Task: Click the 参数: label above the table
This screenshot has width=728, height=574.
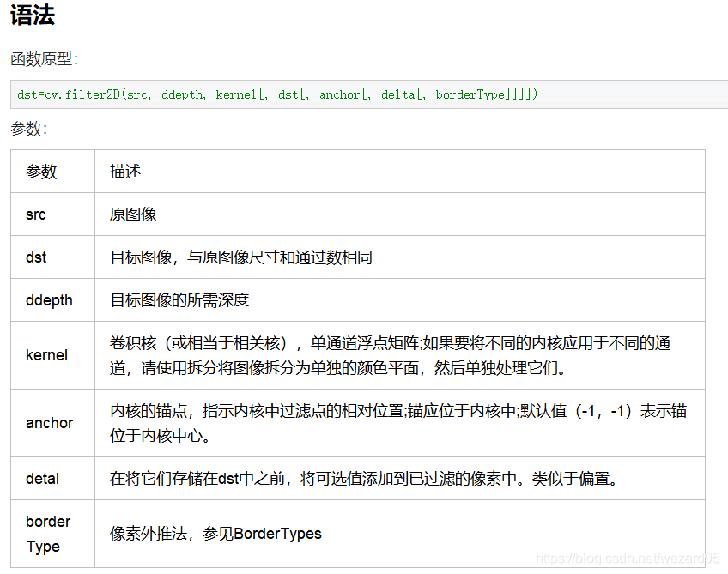Action: coord(29,129)
